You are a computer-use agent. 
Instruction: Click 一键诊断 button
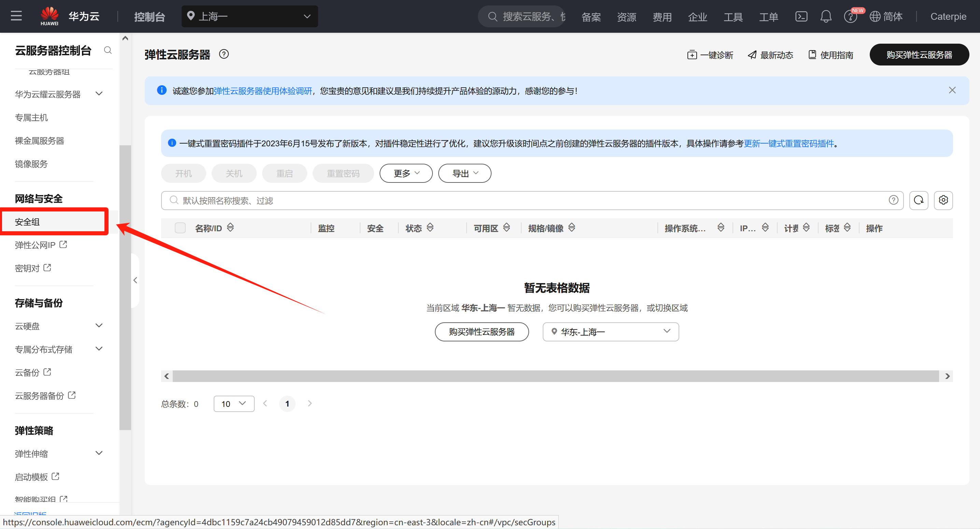point(710,55)
